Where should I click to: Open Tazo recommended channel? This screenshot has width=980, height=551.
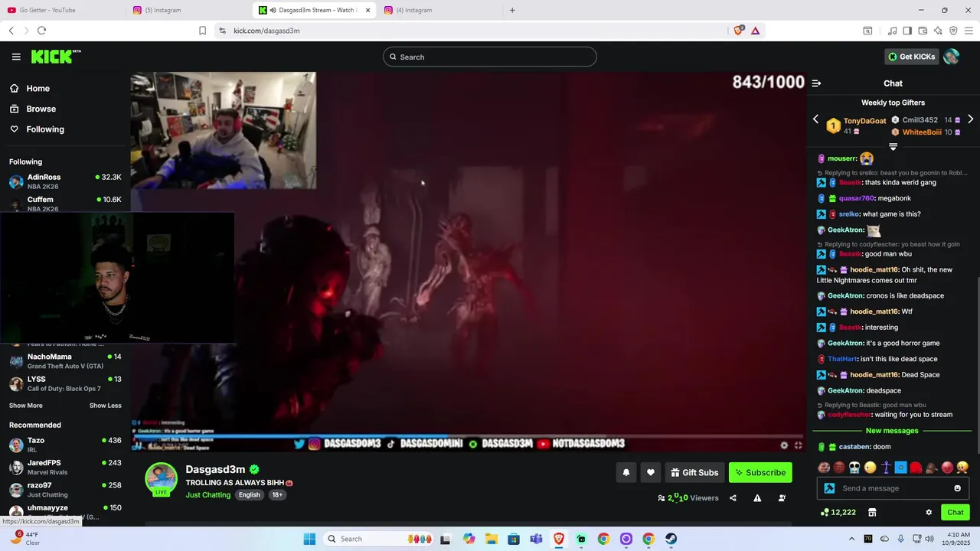64,445
